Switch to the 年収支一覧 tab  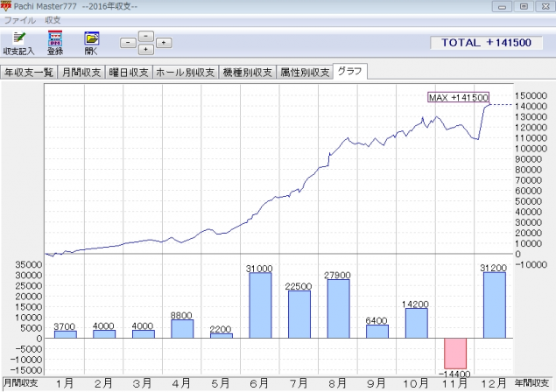pos(29,73)
